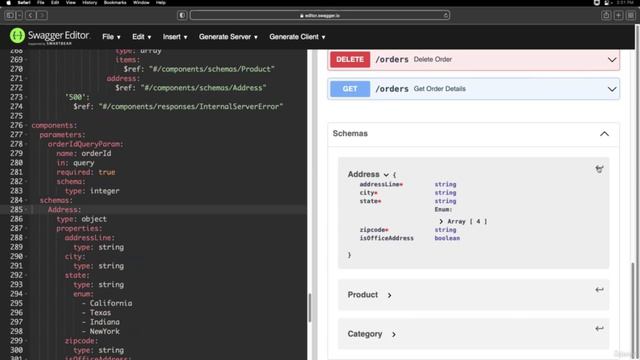Viewport: 640px width, 360px height.
Task: Click line number 284 in gutter
Action: (x=16, y=200)
